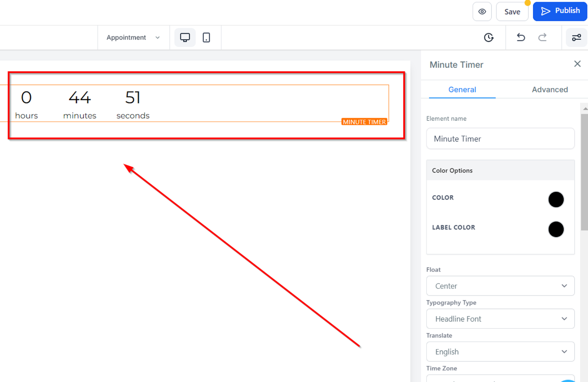The image size is (588, 382).
Task: Open page preview with the eye icon
Action: [x=482, y=12]
